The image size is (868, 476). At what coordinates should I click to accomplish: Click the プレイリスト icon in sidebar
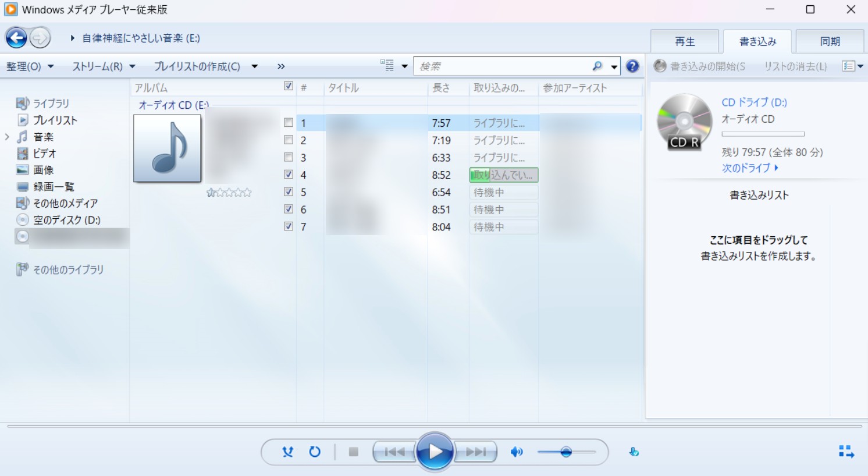click(23, 120)
